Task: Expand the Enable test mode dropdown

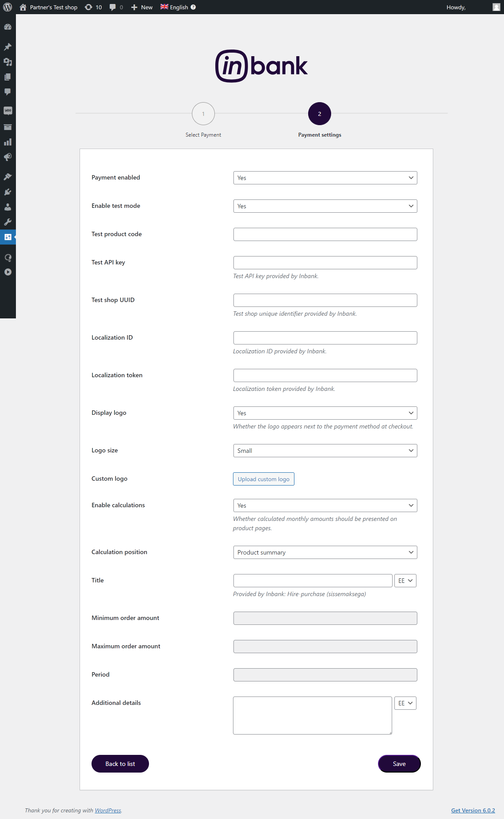Action: tap(325, 206)
